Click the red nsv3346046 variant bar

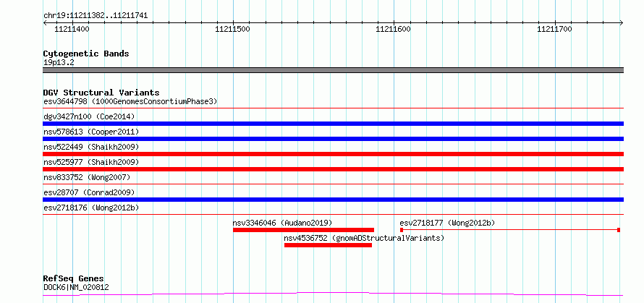tap(303, 230)
